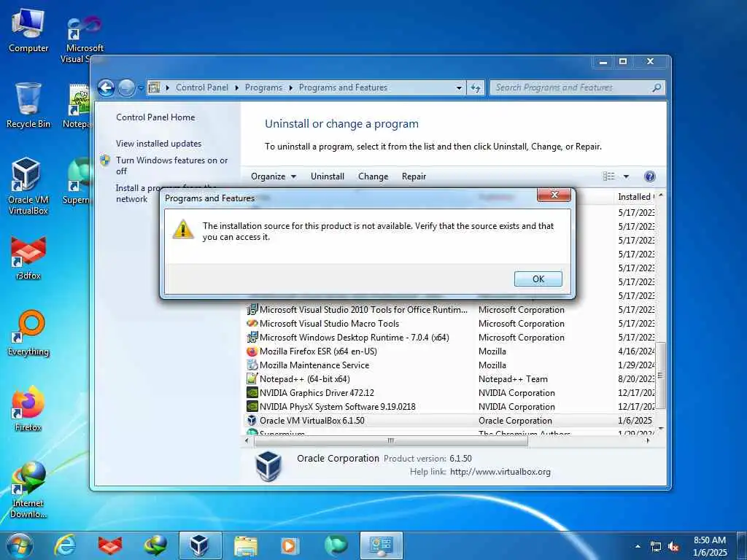
Task: Expand the view options dropdown arrow
Action: [x=626, y=176]
